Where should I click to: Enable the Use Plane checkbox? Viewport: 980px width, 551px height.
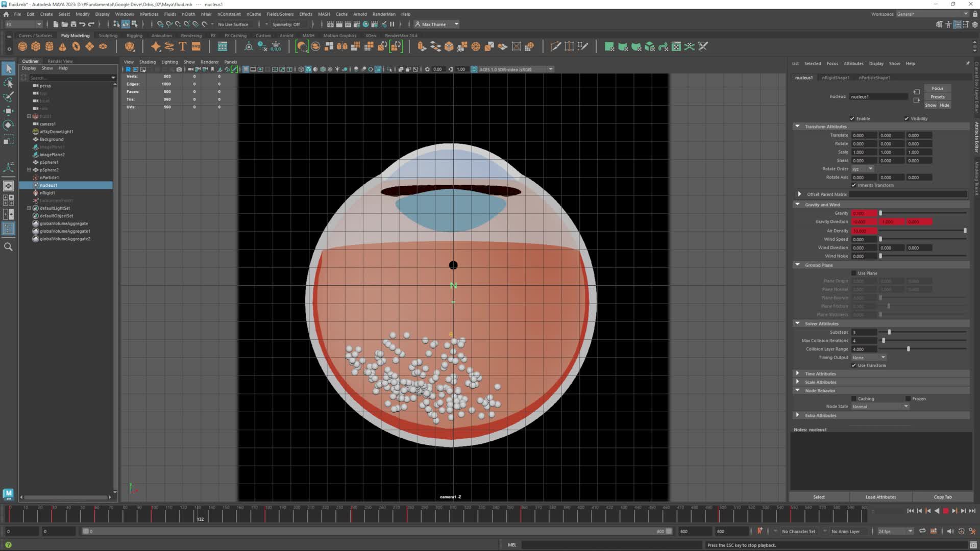coord(853,273)
